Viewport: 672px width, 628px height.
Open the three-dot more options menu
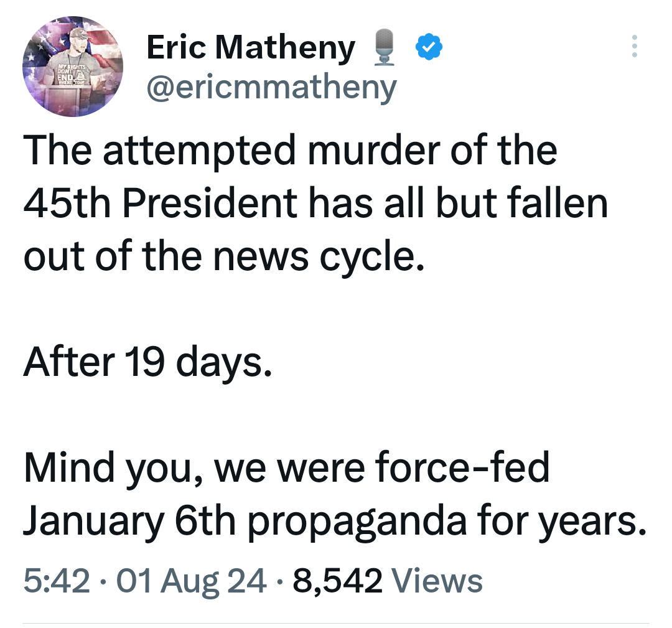tap(634, 47)
